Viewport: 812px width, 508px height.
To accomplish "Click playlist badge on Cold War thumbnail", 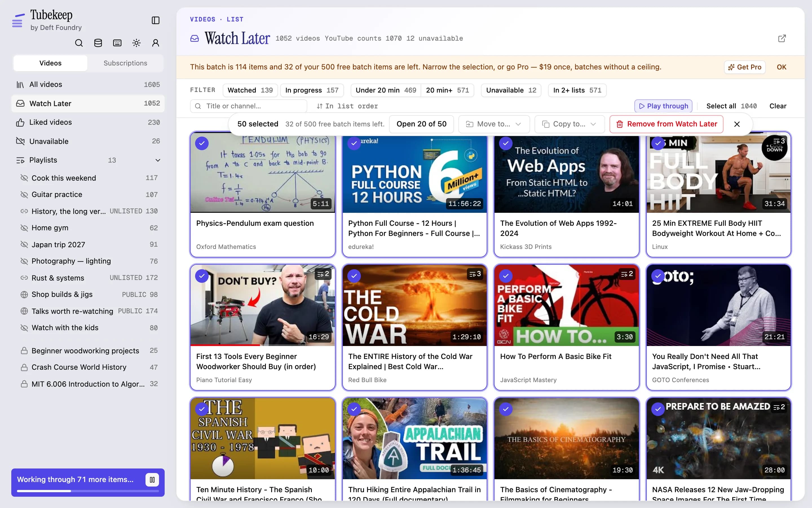I will pyautogui.click(x=475, y=274).
